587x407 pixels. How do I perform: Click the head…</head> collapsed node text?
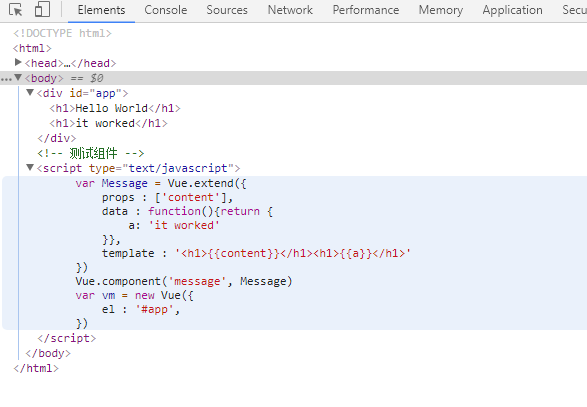pos(70,63)
